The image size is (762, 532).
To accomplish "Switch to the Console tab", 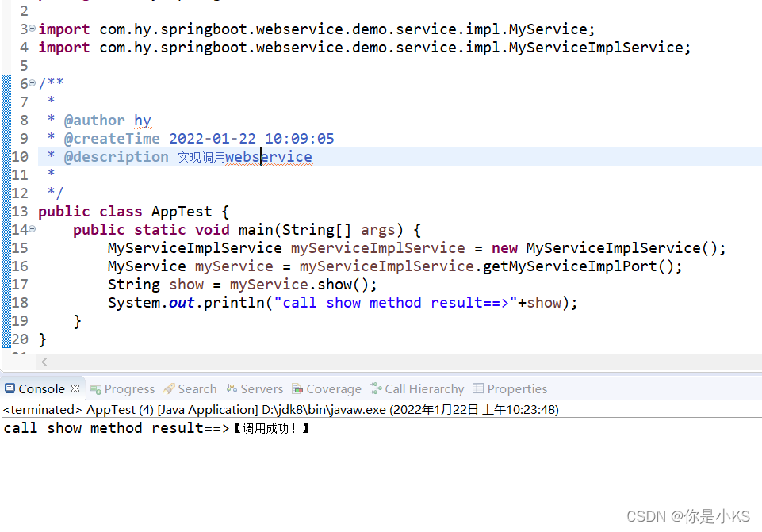I will 41,389.
